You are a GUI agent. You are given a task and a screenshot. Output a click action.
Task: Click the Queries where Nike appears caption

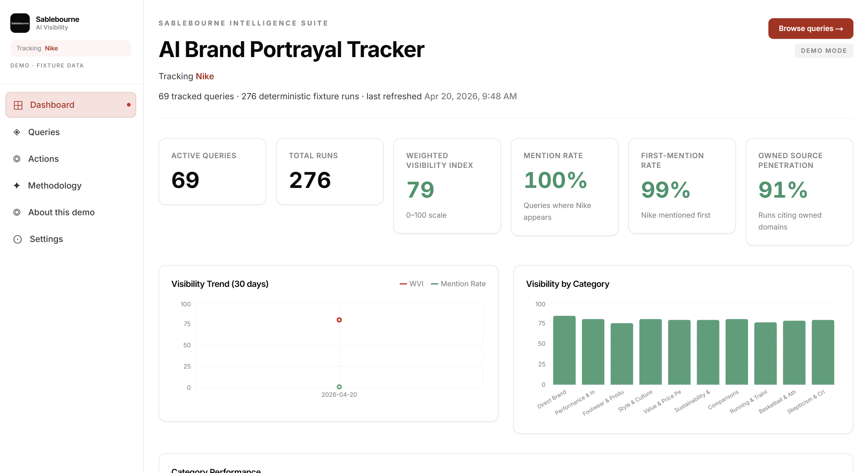click(x=557, y=211)
